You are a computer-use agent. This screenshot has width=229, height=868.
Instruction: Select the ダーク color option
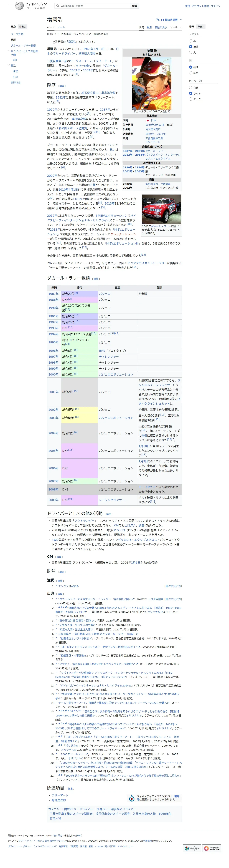pyautogui.click(x=191, y=99)
